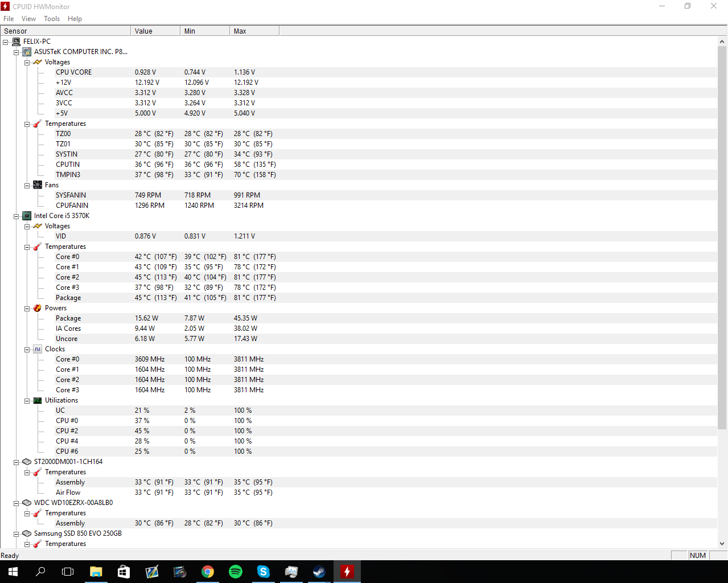The width and height of the screenshot is (728, 583).
Task: Open taskbar search magnifier
Action: click(x=40, y=572)
